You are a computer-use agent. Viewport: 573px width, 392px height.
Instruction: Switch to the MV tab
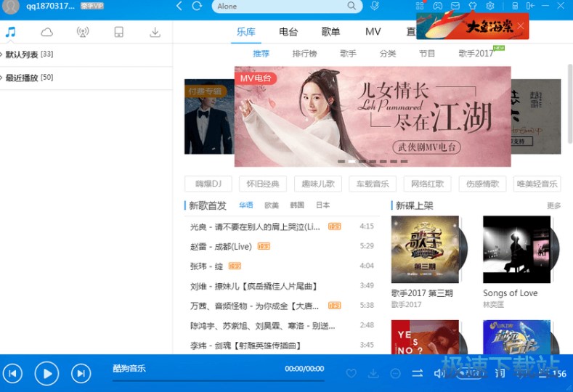373,32
